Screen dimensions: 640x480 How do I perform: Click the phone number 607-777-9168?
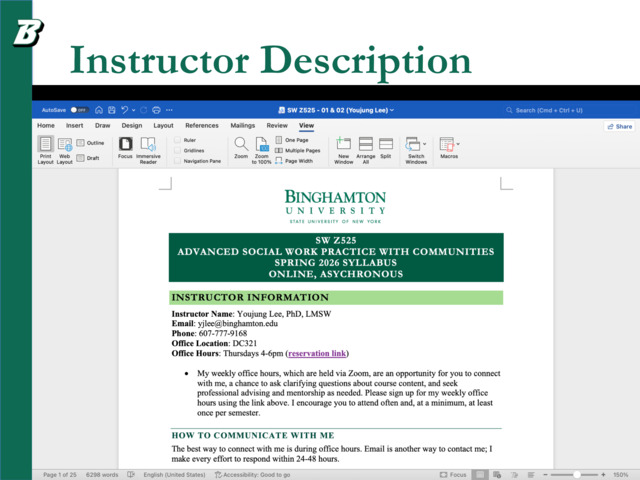click(x=223, y=333)
